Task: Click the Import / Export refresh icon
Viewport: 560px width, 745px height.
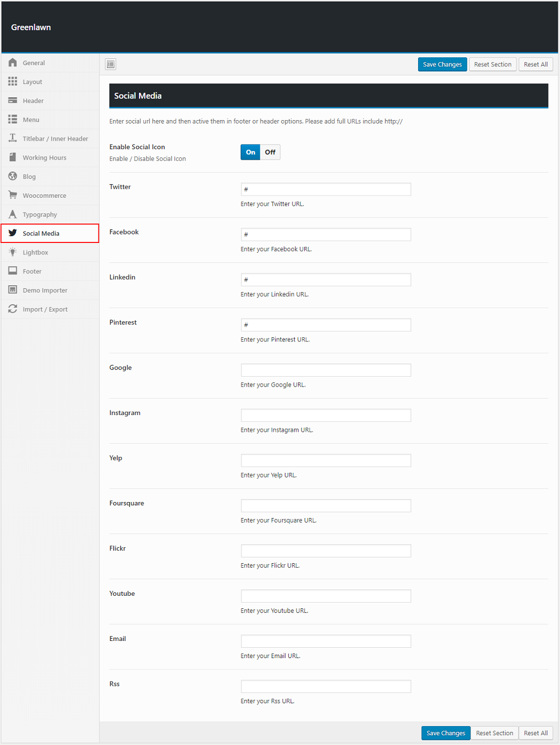Action: pyautogui.click(x=13, y=309)
